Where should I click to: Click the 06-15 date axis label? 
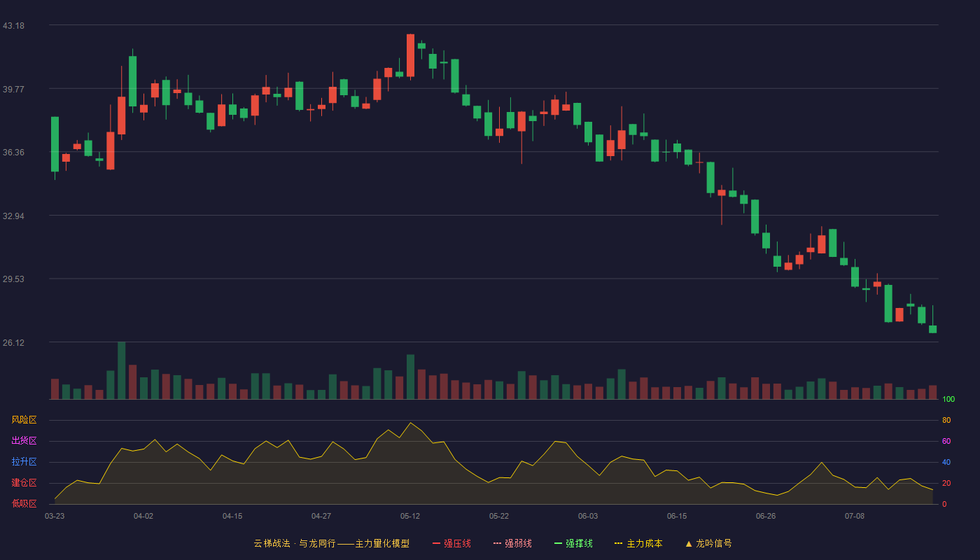click(677, 516)
